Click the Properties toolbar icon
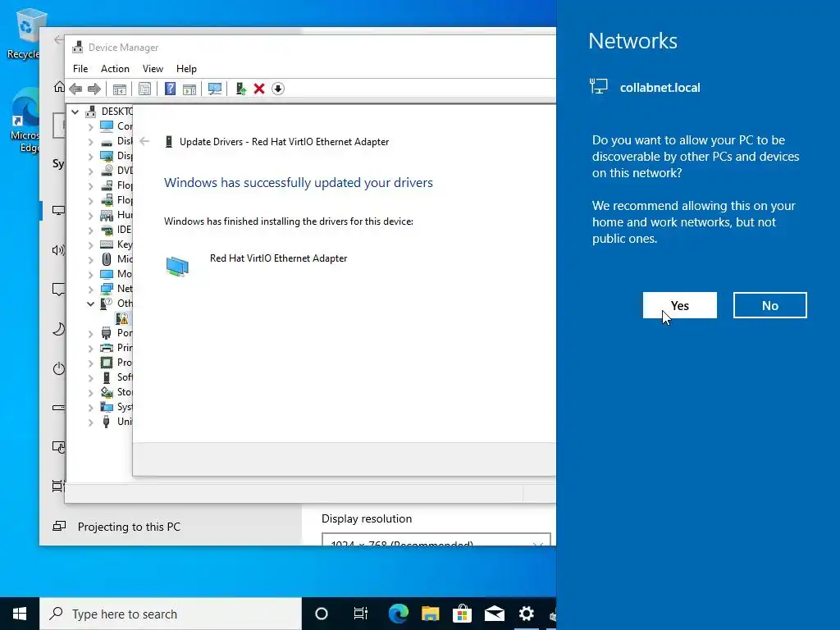This screenshot has height=630, width=840. (144, 89)
